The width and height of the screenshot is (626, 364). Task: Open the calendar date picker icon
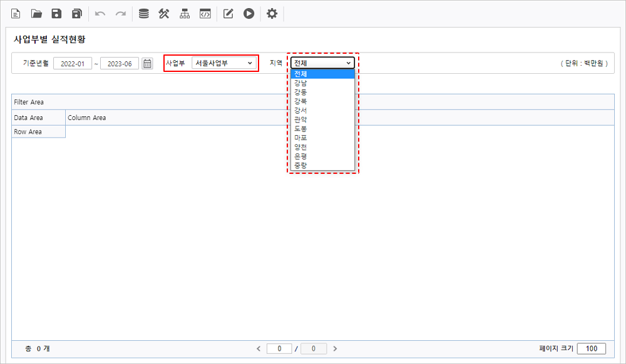pyautogui.click(x=147, y=63)
